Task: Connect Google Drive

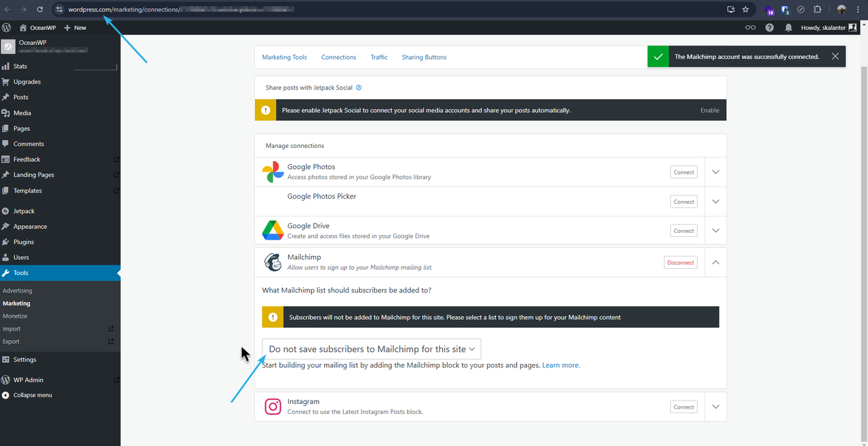Action: 684,231
